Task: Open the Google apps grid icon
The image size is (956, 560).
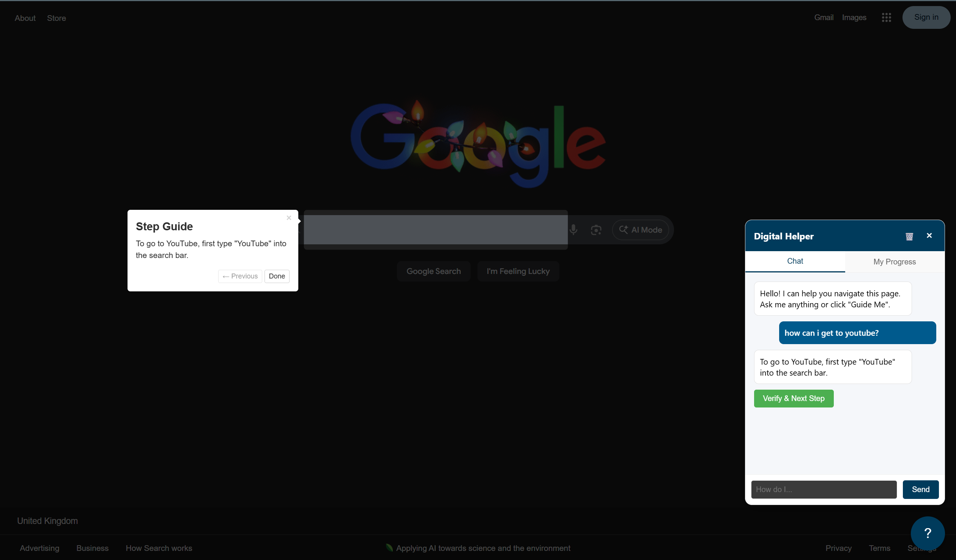Action: pos(886,17)
